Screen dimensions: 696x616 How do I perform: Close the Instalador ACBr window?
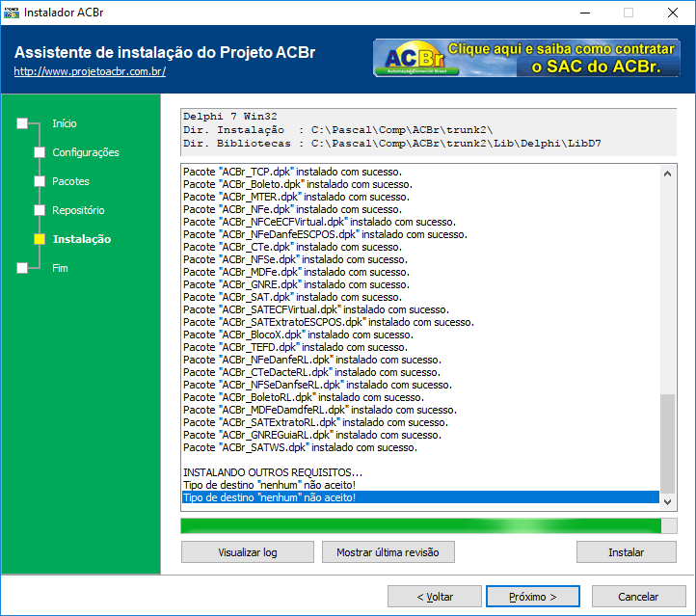pos(673,13)
